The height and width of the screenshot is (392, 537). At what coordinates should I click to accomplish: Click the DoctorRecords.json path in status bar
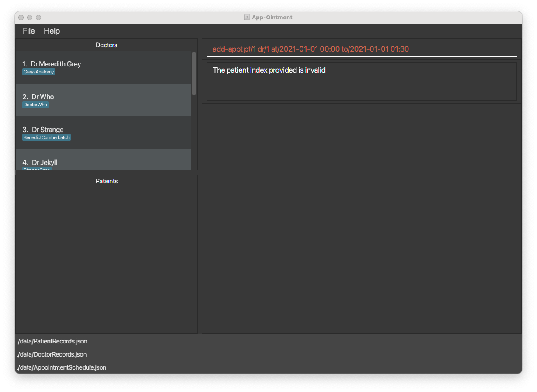click(52, 354)
